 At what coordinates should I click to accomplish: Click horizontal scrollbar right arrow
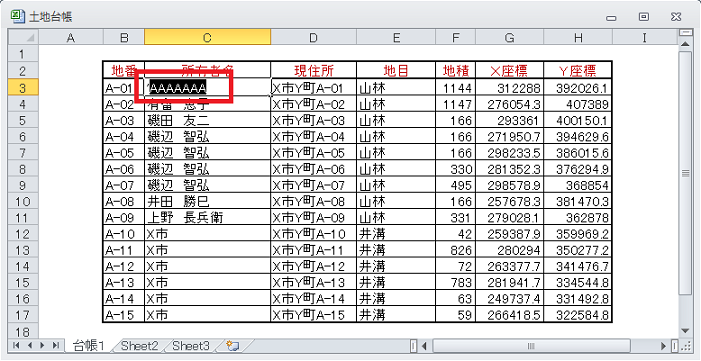click(664, 346)
